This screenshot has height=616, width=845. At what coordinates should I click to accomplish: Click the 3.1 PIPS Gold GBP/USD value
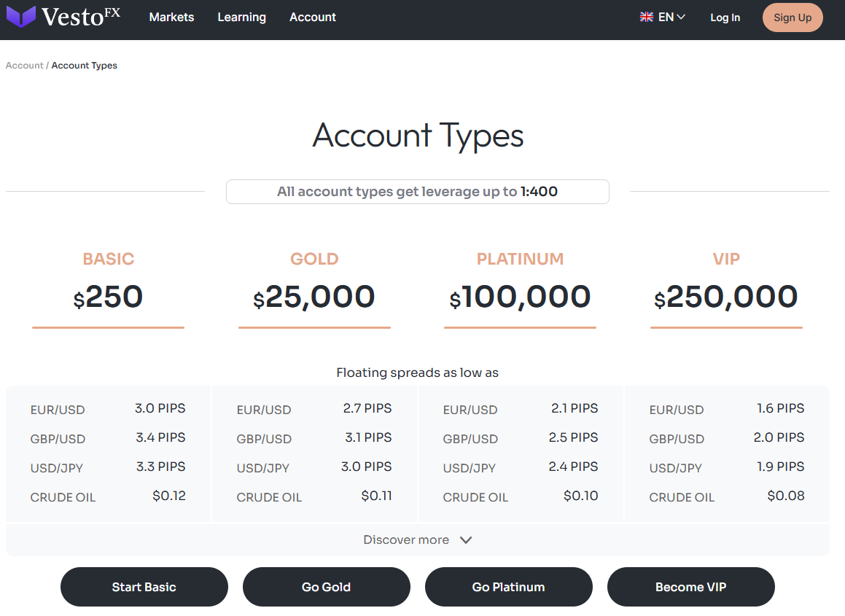[369, 437]
